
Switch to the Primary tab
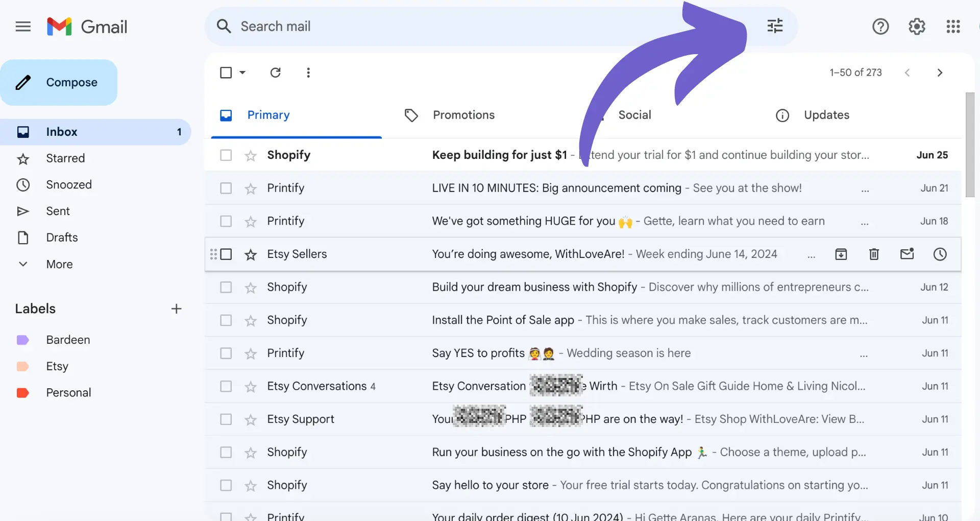(x=296, y=115)
